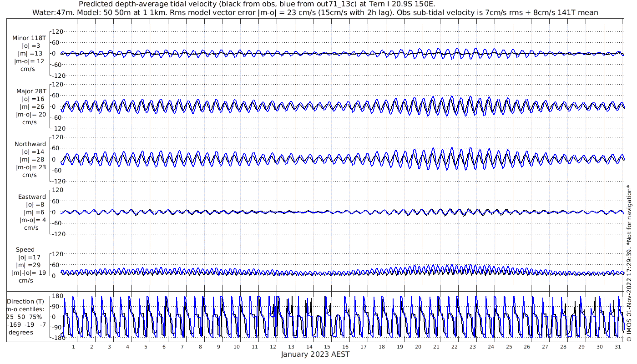
Task: Click the '-169 -19 -7' centile values
Action: (26, 325)
